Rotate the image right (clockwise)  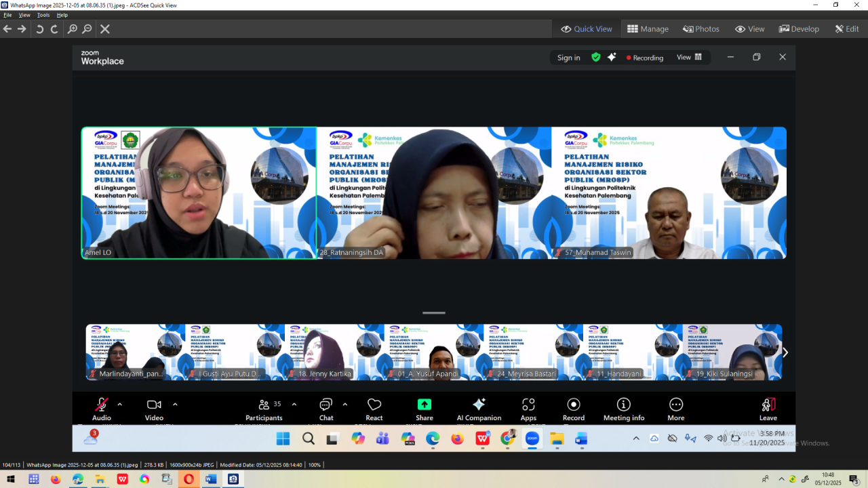[x=54, y=29]
